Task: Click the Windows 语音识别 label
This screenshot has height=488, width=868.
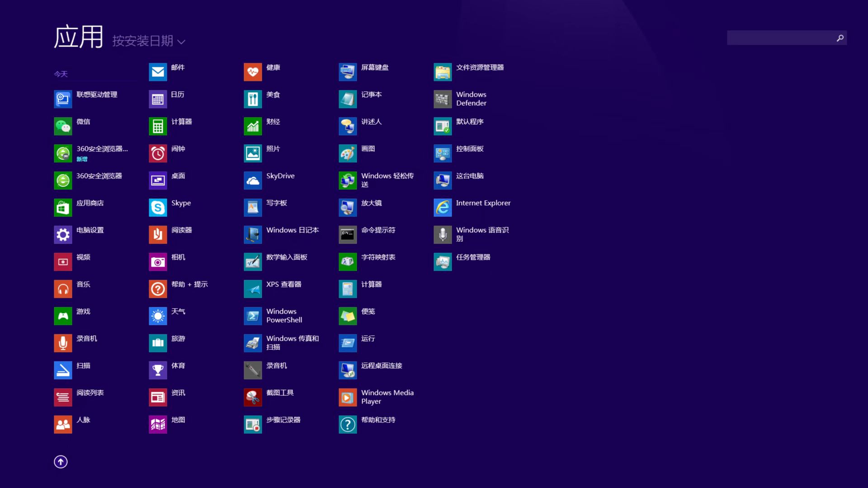Action: (x=482, y=234)
